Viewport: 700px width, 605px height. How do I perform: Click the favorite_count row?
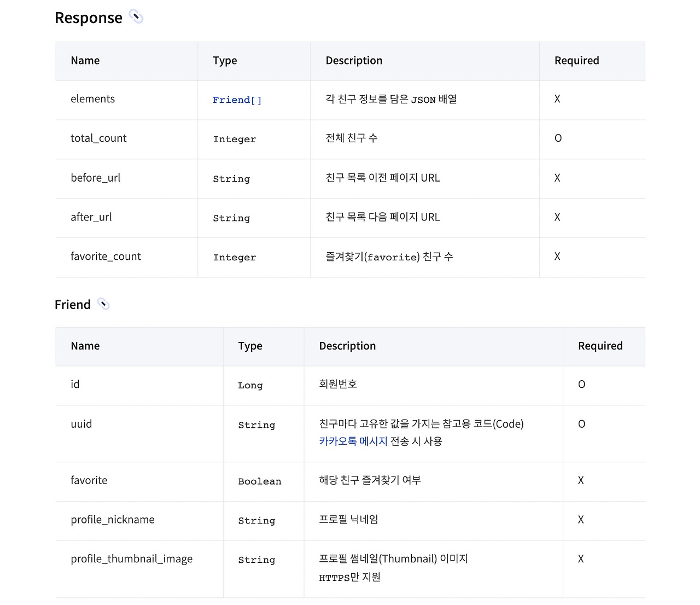tap(106, 257)
